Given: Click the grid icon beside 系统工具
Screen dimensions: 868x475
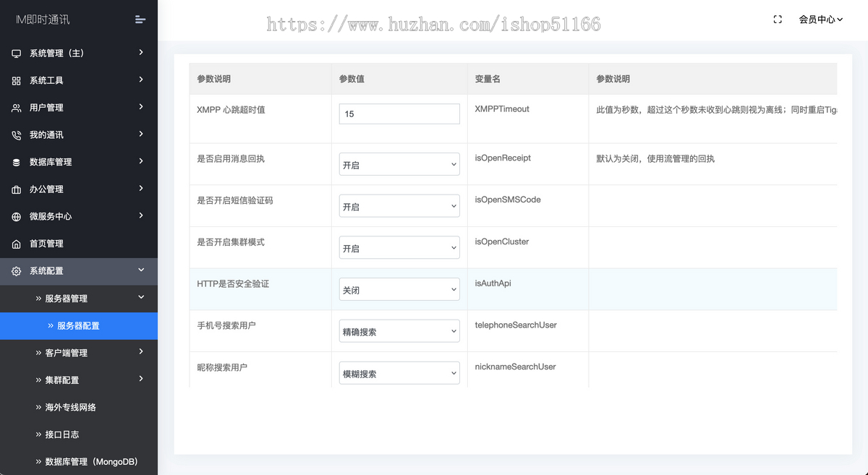Looking at the screenshot, I should pos(16,81).
